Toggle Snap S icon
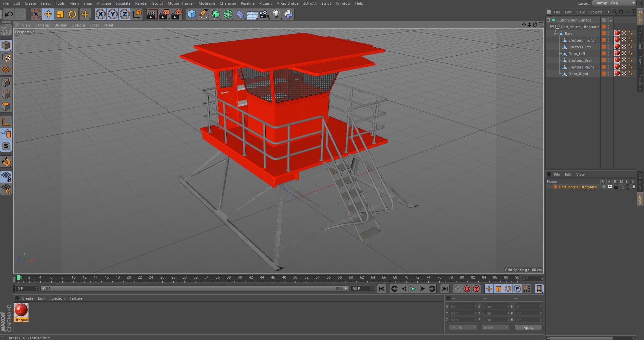Viewport: 644px width, 340px height. [x=6, y=146]
